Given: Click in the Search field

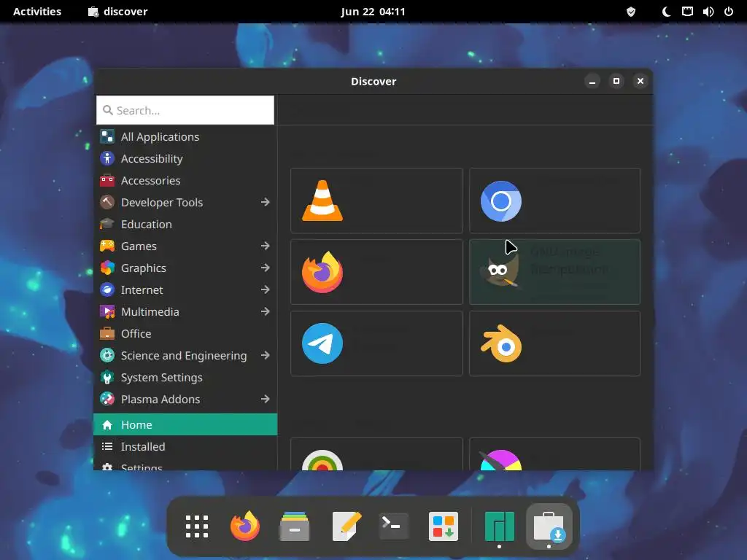Looking at the screenshot, I should [x=185, y=111].
